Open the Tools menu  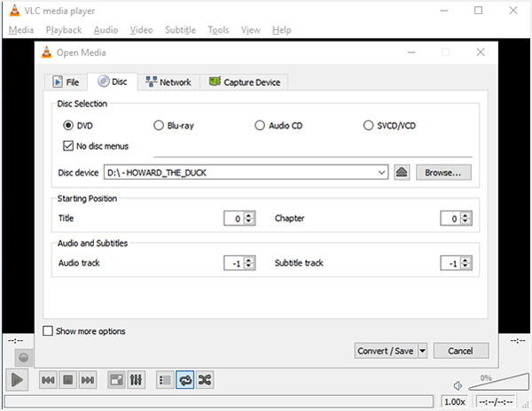click(218, 30)
